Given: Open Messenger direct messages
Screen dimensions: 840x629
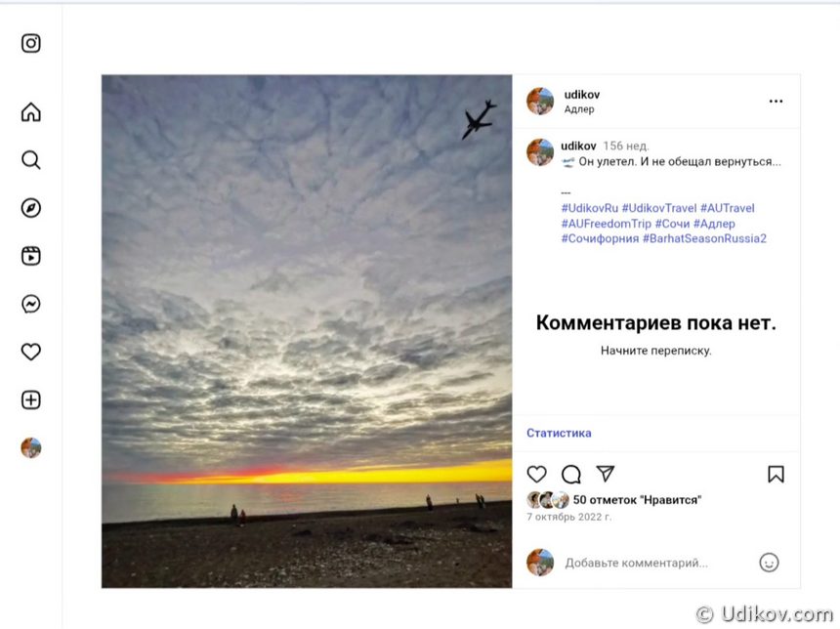Looking at the screenshot, I should tap(31, 304).
